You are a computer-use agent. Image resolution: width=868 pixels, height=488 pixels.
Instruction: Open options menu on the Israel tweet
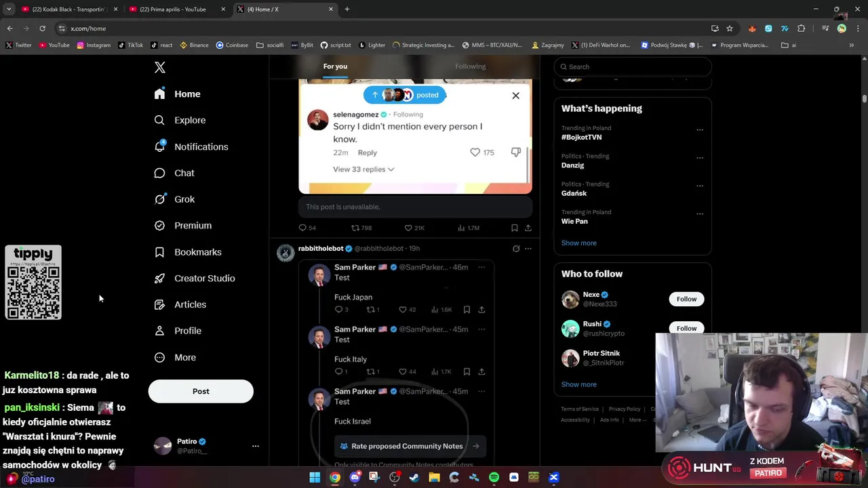pyautogui.click(x=481, y=391)
